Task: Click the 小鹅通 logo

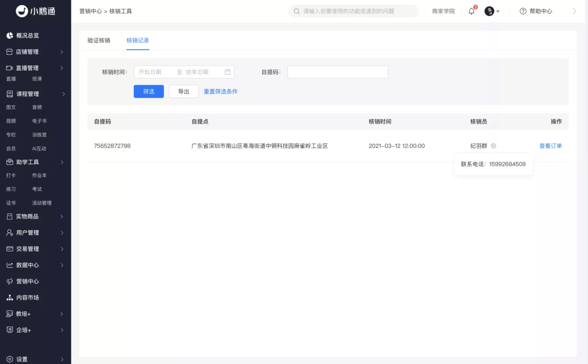Action: (35, 11)
